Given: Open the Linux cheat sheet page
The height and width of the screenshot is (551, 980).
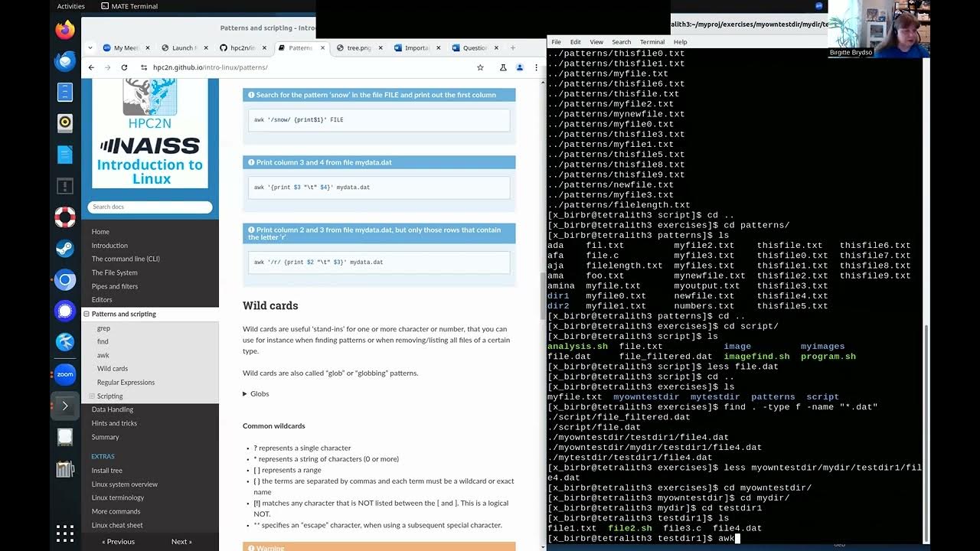Looking at the screenshot, I should pos(117,525).
